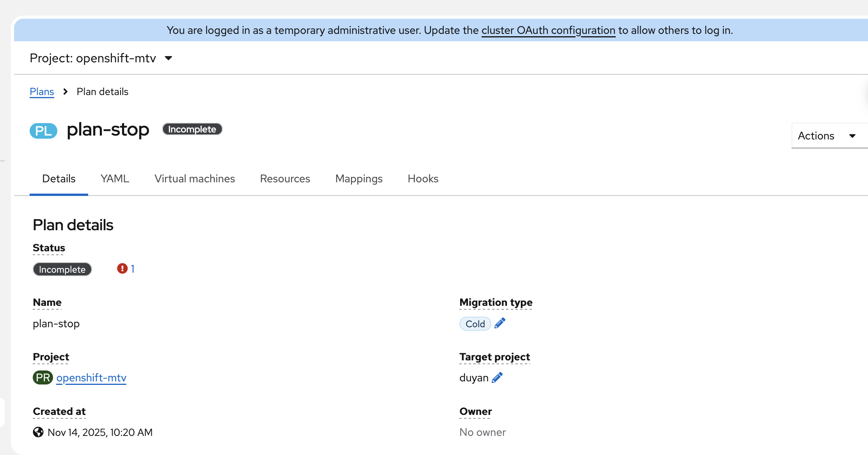Follow the openshift-mtv project link

[x=91, y=377]
